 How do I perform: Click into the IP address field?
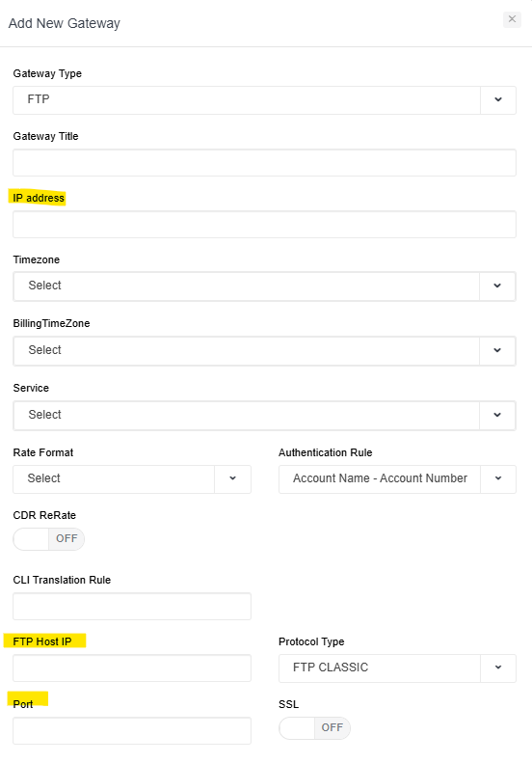pyautogui.click(x=264, y=225)
